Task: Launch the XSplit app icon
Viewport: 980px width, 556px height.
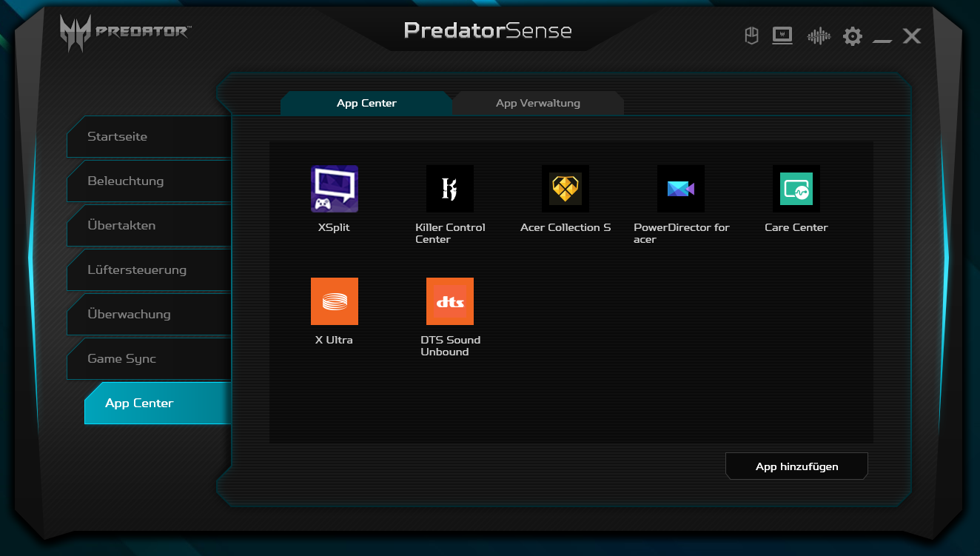Action: coord(335,189)
